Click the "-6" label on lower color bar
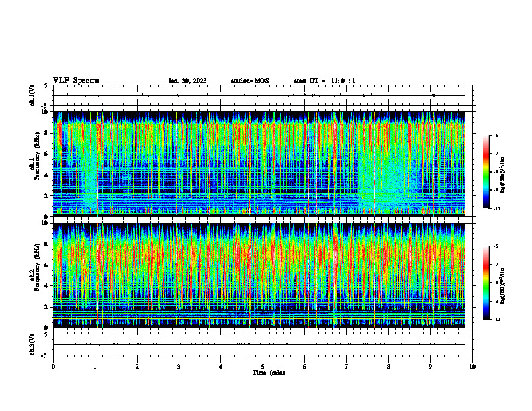This screenshot has width=532, height=411. (x=496, y=246)
